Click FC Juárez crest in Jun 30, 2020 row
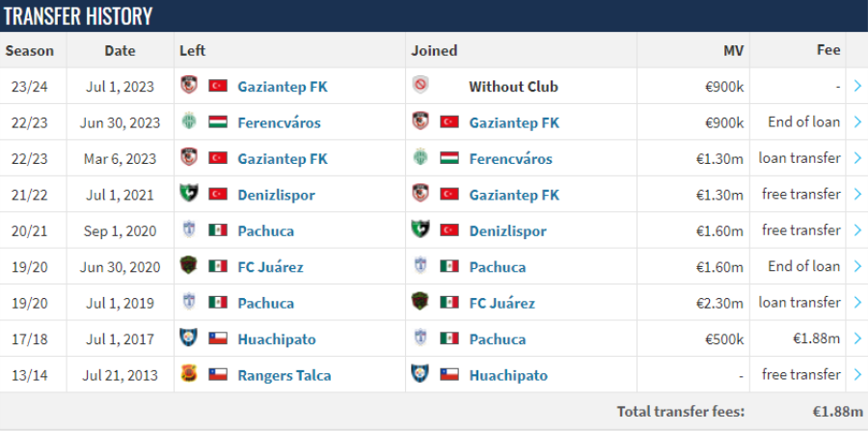 click(189, 265)
